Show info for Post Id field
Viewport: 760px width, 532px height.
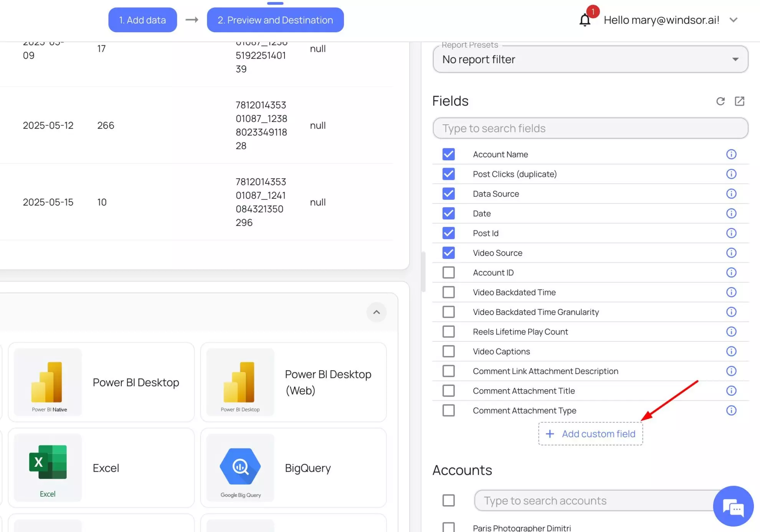click(x=731, y=233)
